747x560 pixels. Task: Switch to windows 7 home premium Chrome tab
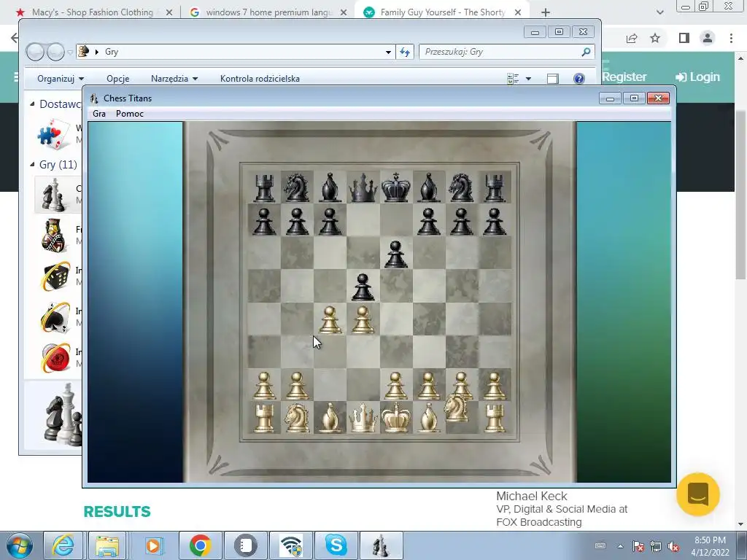(x=268, y=12)
